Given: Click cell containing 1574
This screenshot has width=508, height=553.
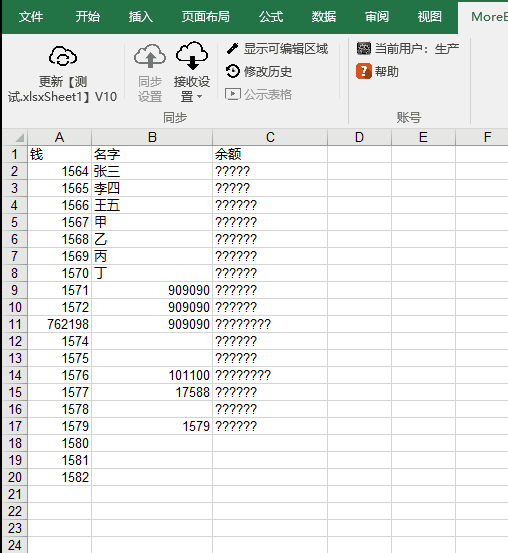Looking at the screenshot, I should [x=60, y=341].
